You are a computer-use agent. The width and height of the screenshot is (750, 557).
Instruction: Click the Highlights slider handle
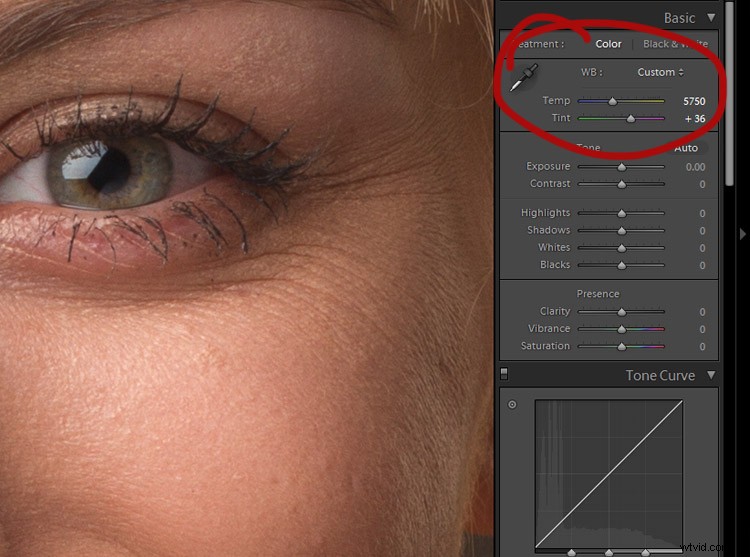tap(621, 213)
